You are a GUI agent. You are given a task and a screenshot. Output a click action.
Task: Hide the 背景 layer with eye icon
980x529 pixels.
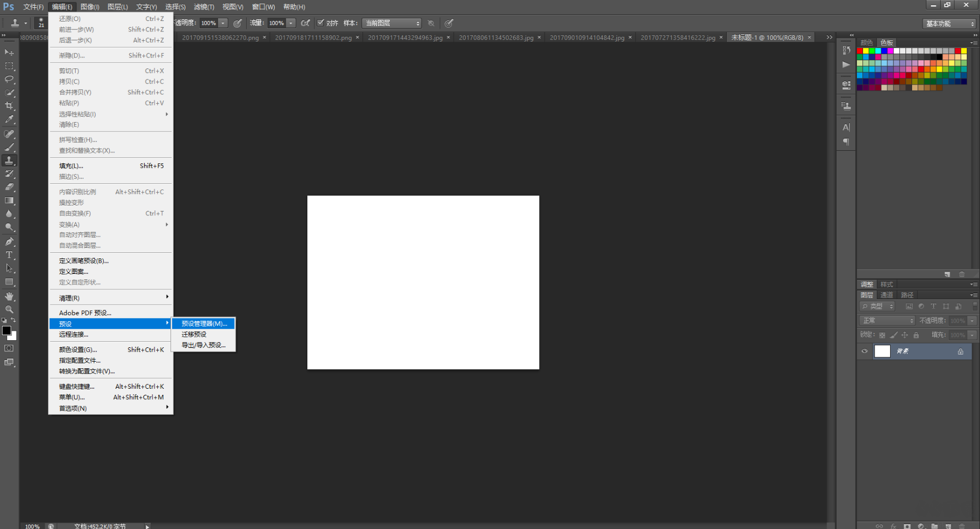click(865, 351)
